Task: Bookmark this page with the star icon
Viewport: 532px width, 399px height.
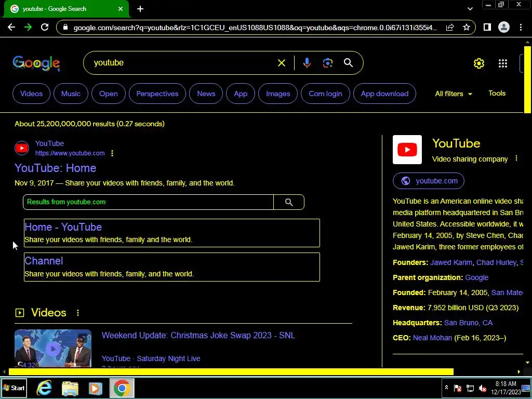Action: point(467,27)
